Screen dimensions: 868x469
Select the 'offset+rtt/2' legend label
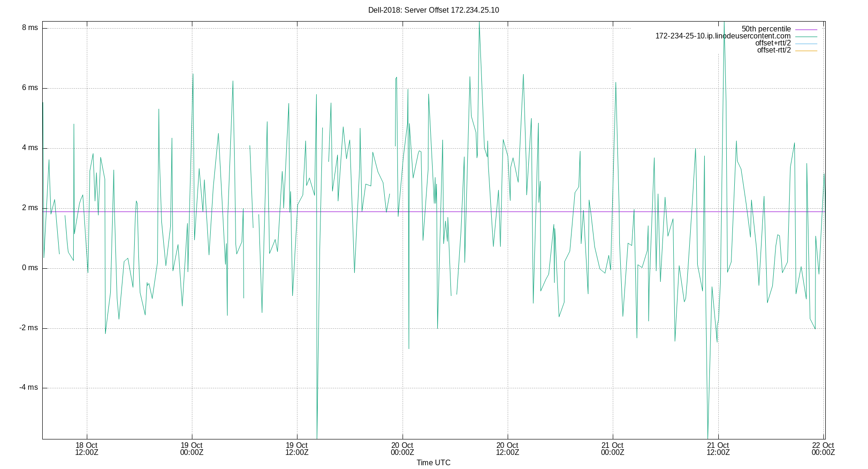point(773,43)
